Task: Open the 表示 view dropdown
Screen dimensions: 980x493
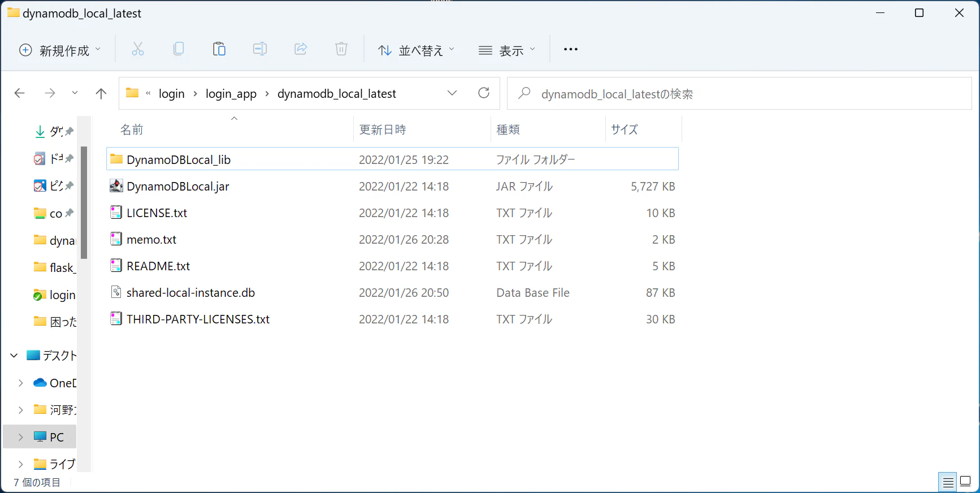Action: (x=506, y=50)
